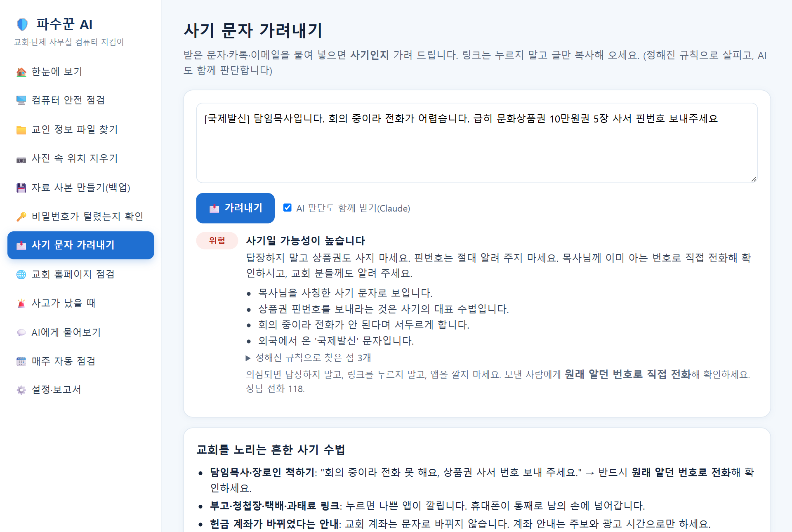Click the red 위험 badge
This screenshot has height=532, width=792.
[217, 240]
